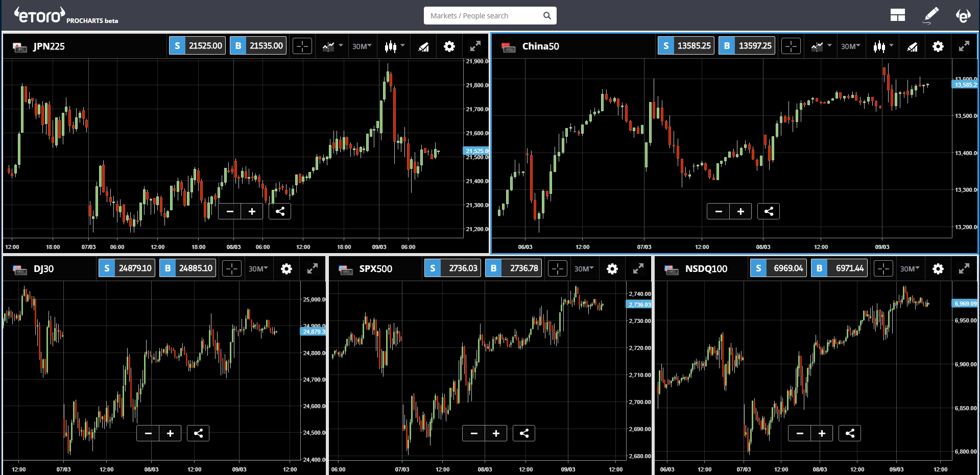Share the JPN225 chart
Screen dimensions: 980x475
[280, 211]
